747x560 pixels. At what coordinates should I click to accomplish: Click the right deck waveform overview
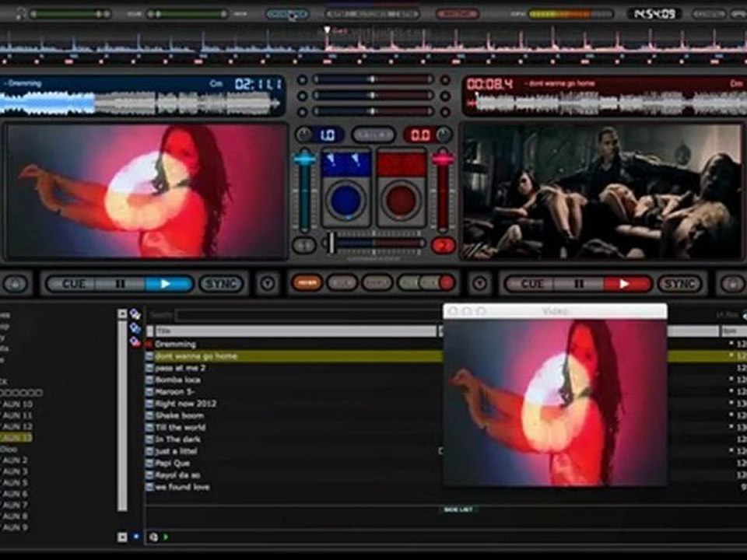(x=606, y=103)
